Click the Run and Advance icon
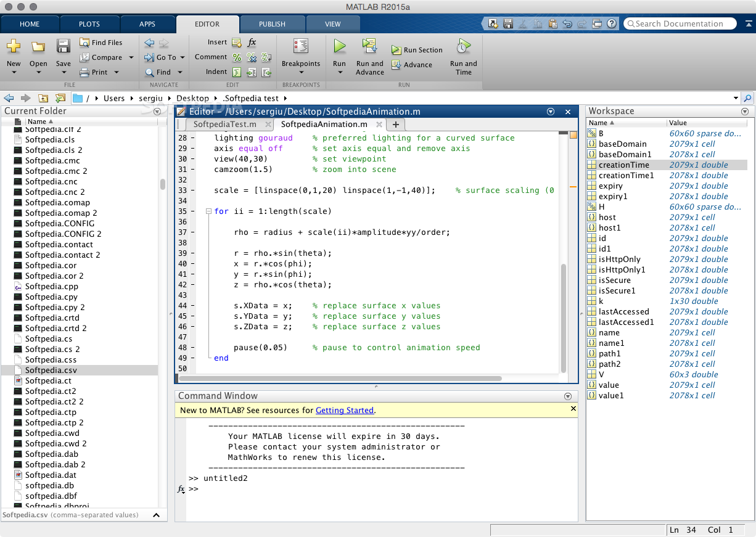This screenshot has height=537, width=756. (369, 46)
